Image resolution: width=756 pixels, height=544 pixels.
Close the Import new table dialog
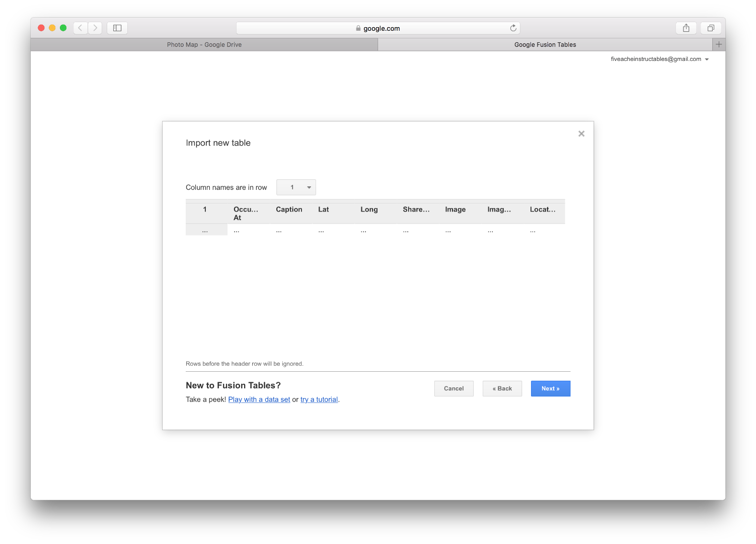pyautogui.click(x=581, y=133)
